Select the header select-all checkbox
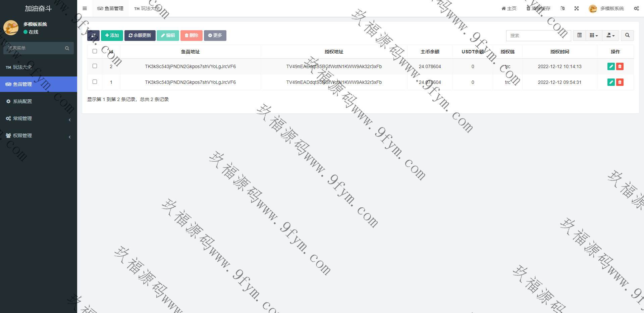 (x=95, y=51)
